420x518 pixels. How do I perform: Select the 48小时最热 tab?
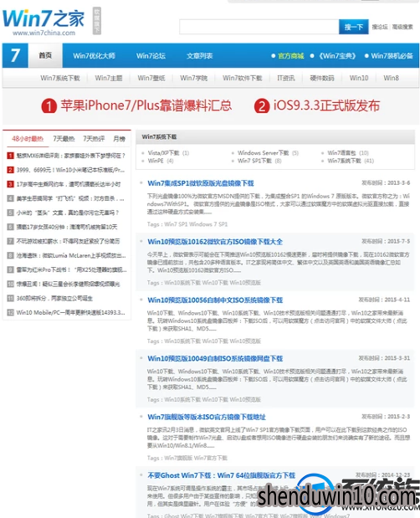[x=28, y=139]
